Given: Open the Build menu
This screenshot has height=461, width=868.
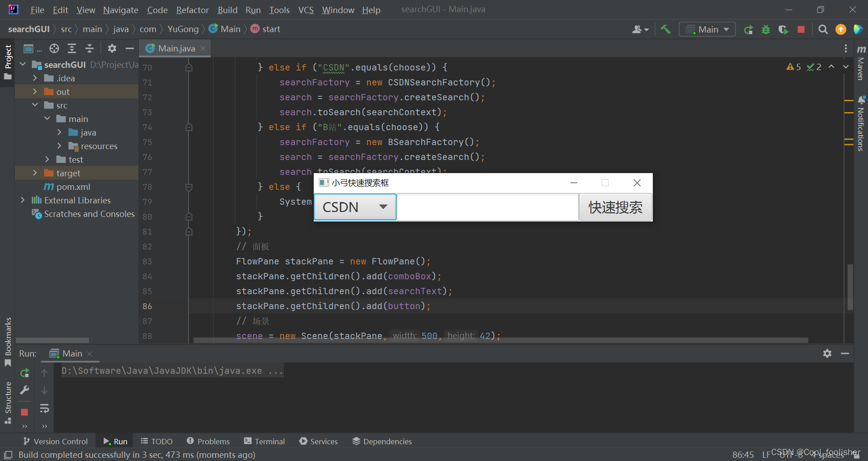Looking at the screenshot, I should [x=227, y=10].
